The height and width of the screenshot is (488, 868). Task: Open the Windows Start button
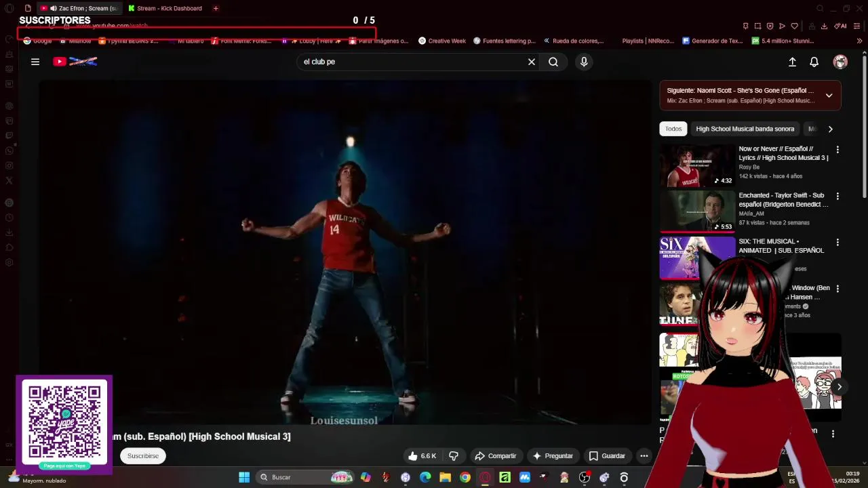(244, 477)
